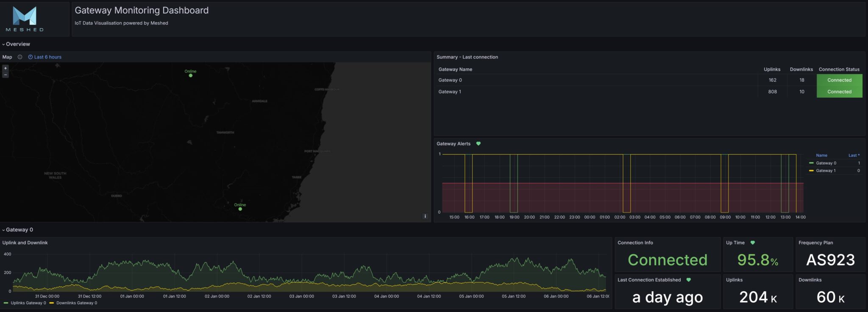868x312 pixels.
Task: Toggle Uplinks Gateway 0 legend series
Action: coord(28,303)
